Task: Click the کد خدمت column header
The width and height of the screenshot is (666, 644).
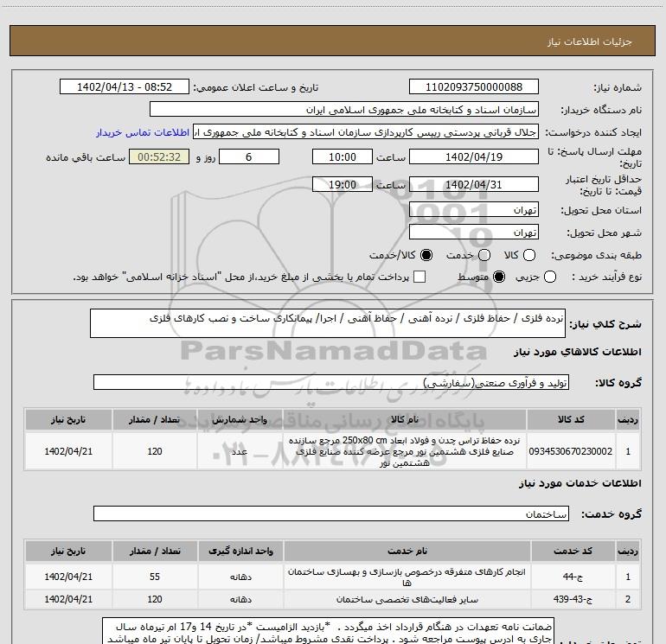Action: pyautogui.click(x=573, y=551)
